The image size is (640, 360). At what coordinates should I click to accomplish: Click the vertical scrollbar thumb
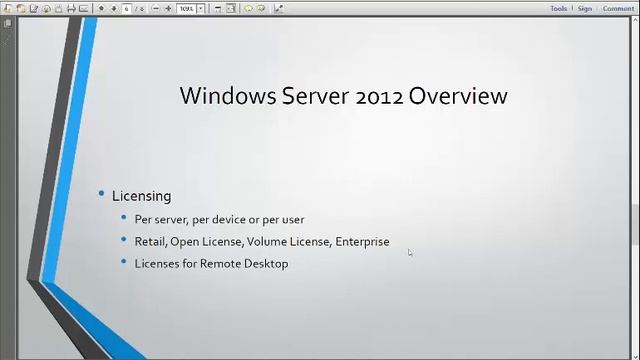[635, 224]
